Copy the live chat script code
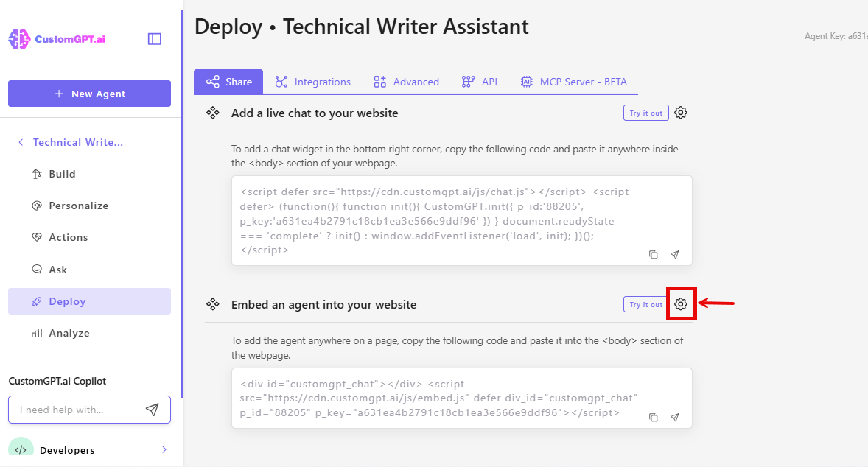Viewport: 868px width, 467px height. tap(654, 255)
